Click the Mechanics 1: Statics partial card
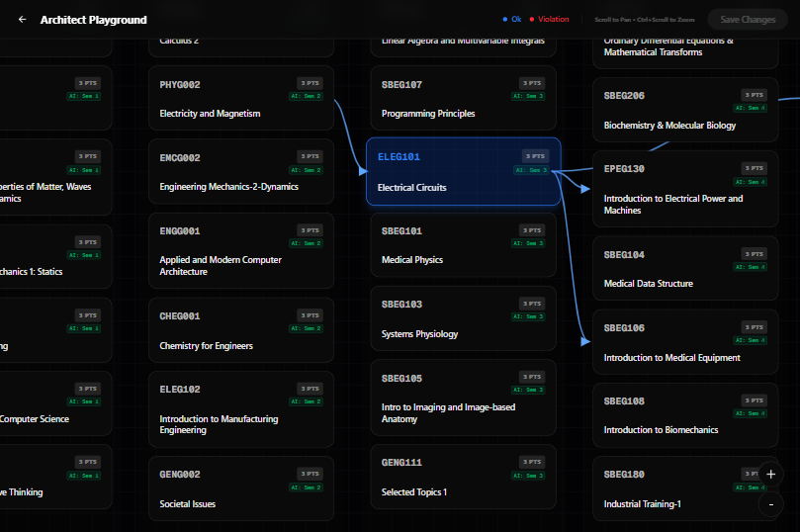The height and width of the screenshot is (532, 800). click(x=55, y=256)
